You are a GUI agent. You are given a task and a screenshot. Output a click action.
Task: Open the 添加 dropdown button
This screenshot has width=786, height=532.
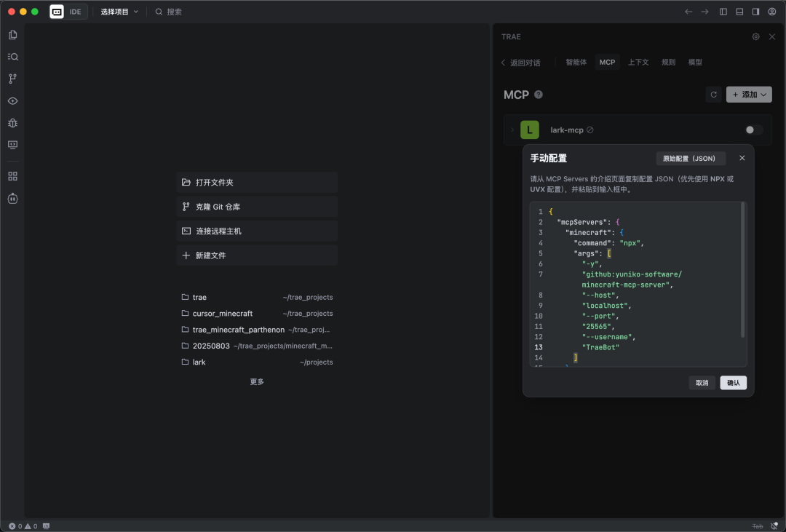point(749,95)
